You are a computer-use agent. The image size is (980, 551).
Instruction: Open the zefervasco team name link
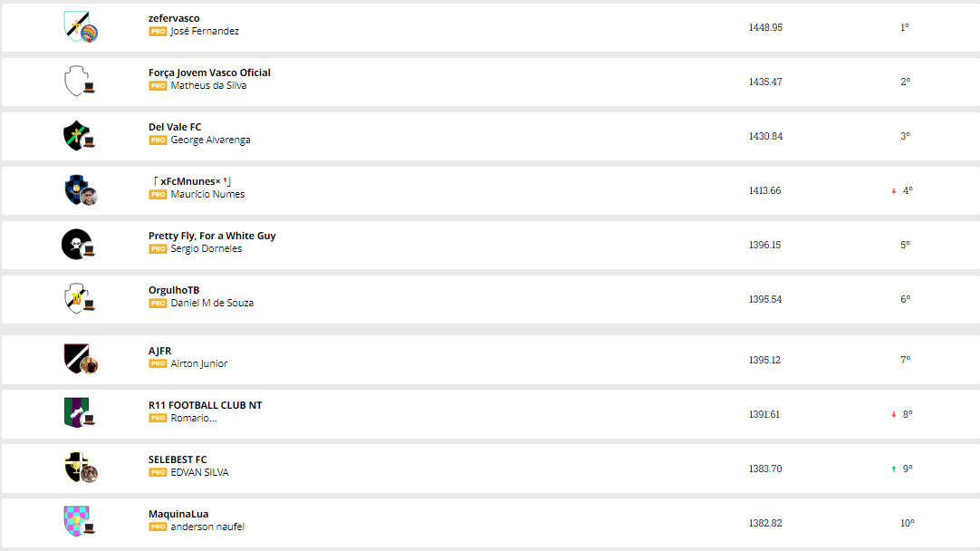pos(174,18)
